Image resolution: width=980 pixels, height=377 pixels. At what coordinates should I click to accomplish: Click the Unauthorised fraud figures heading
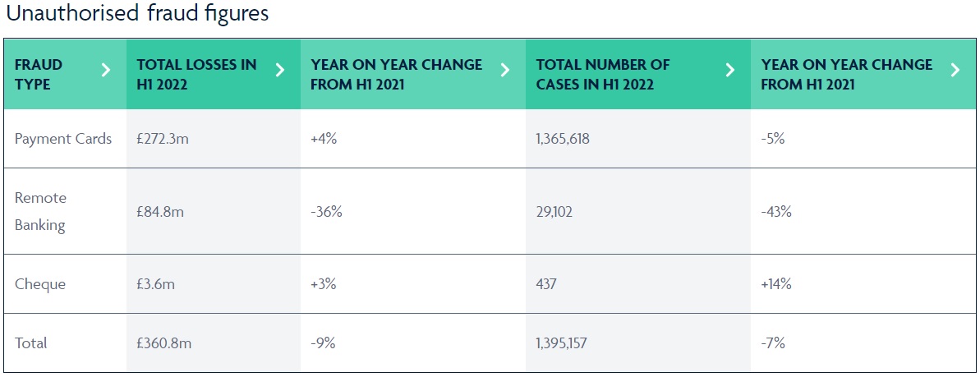[137, 14]
